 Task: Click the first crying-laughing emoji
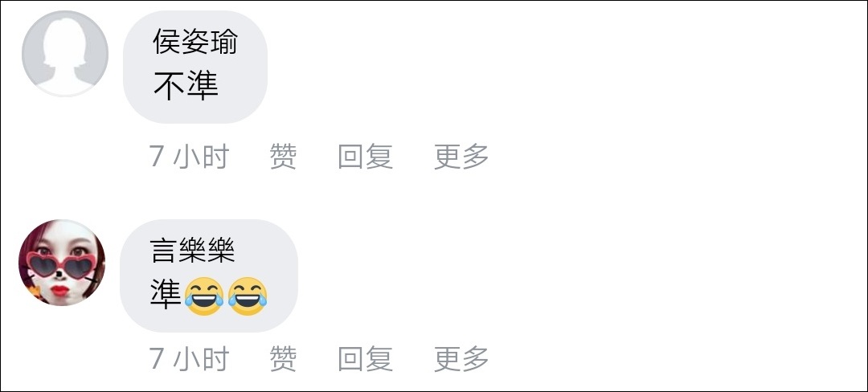[x=203, y=296]
